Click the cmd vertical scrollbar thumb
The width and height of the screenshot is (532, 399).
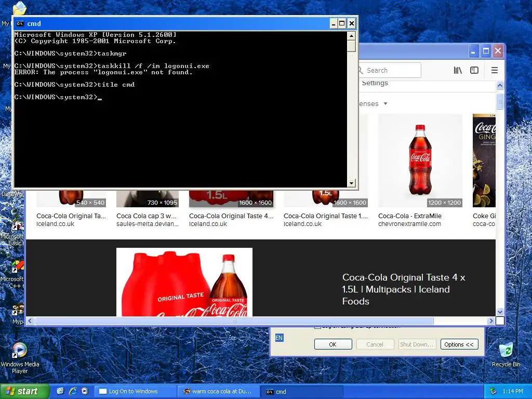coord(352,46)
